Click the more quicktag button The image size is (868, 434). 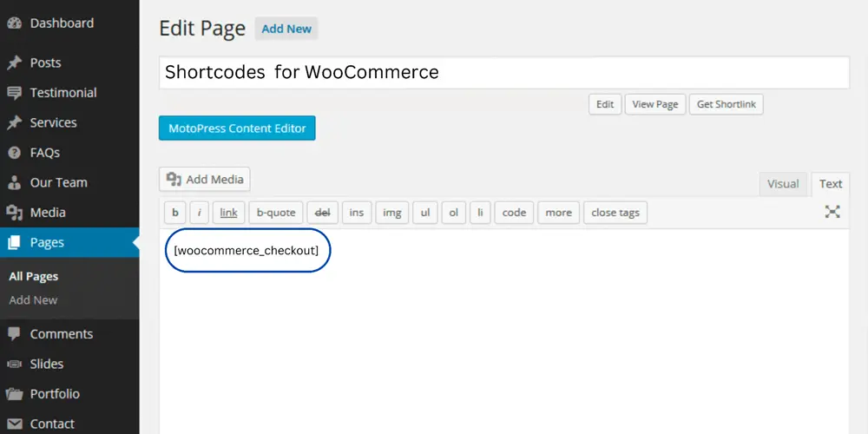coord(558,213)
